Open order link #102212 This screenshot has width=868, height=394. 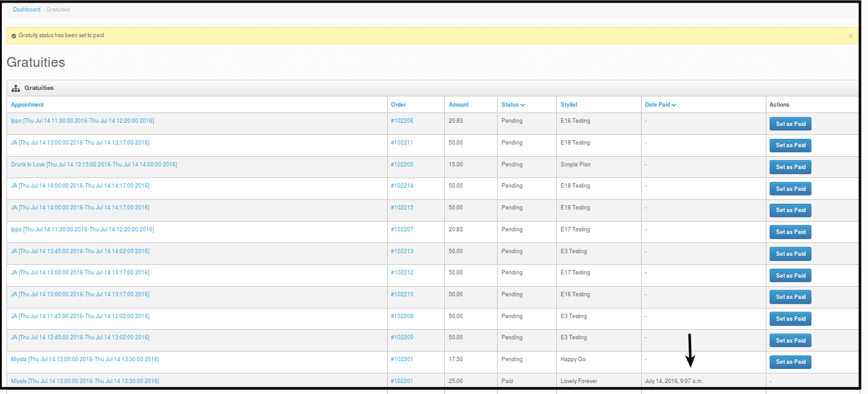coord(402,273)
